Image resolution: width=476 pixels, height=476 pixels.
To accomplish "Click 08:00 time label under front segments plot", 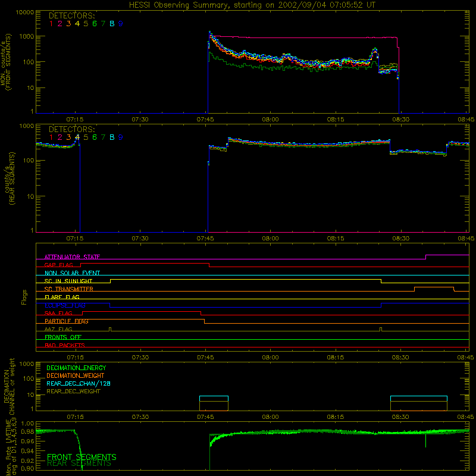I will pos(270,120).
